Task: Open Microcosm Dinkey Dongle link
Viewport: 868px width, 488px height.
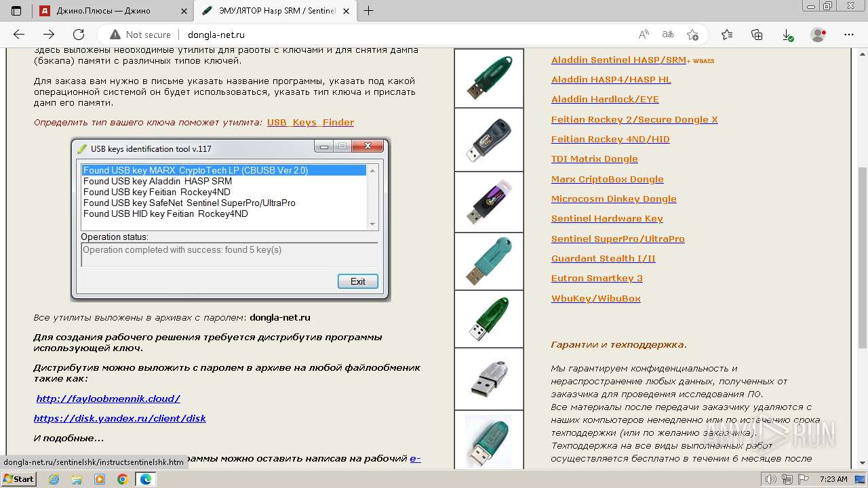Action: point(614,199)
